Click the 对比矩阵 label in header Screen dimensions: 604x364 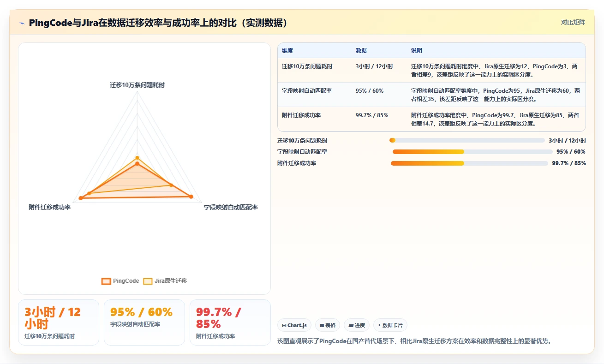pyautogui.click(x=573, y=22)
